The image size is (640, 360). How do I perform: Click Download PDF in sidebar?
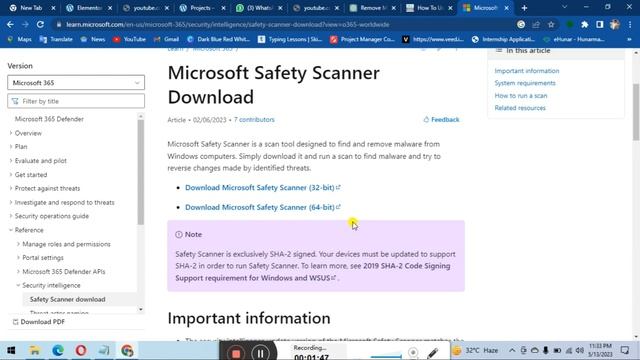pyautogui.click(x=38, y=322)
